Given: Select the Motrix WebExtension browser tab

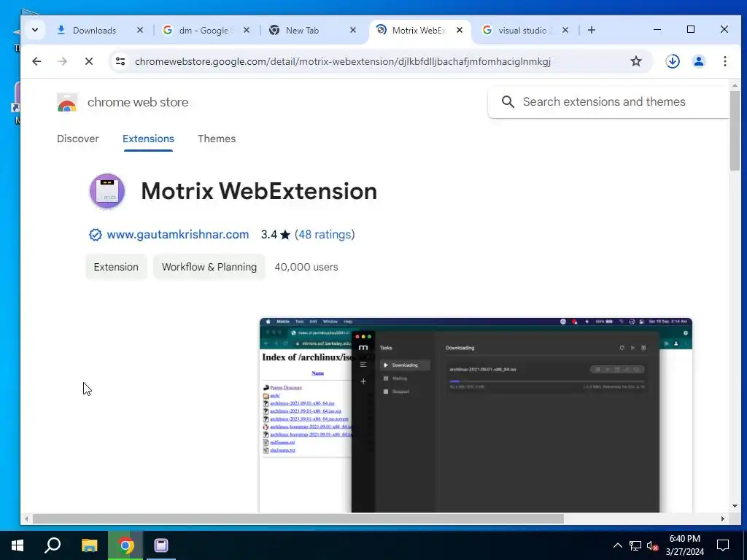Looking at the screenshot, I should click(419, 30).
